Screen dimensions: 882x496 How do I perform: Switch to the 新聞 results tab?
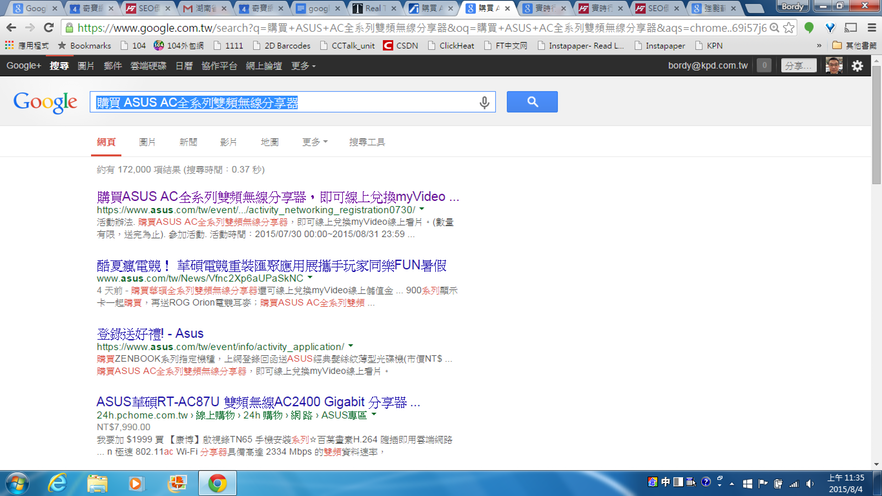[188, 142]
